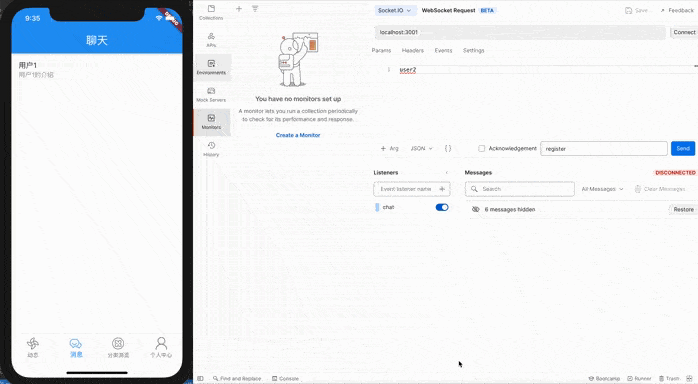Screen dimensions: 698x384
Task: Switch to the Events tab
Action: [443, 51]
